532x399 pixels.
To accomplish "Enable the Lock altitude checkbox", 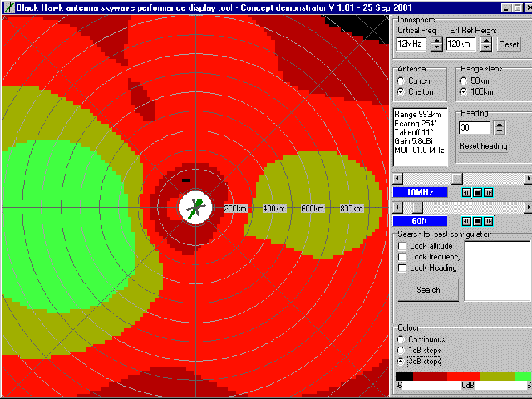I will [402, 246].
